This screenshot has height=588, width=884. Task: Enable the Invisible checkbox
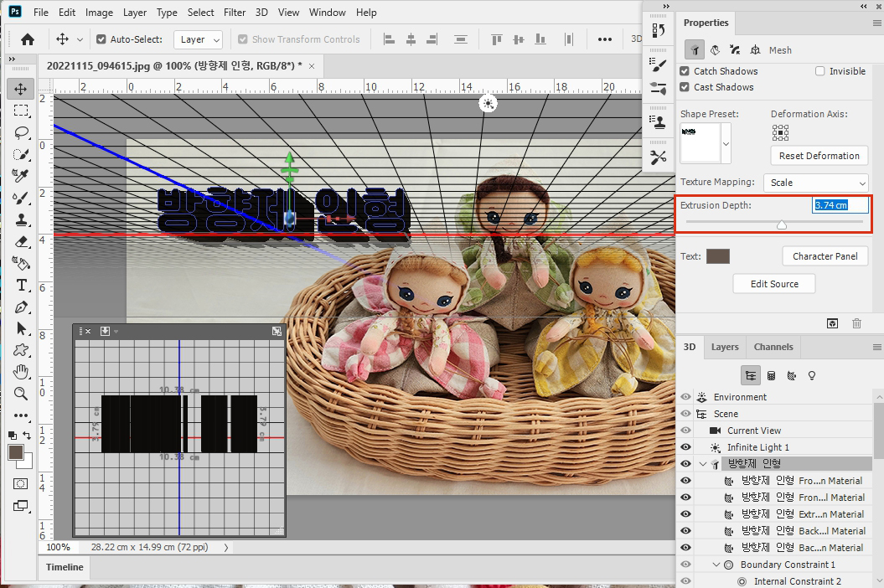click(x=819, y=71)
